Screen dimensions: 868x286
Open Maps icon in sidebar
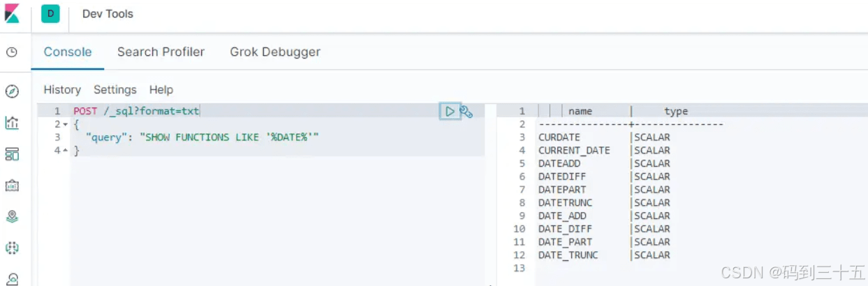tap(12, 216)
